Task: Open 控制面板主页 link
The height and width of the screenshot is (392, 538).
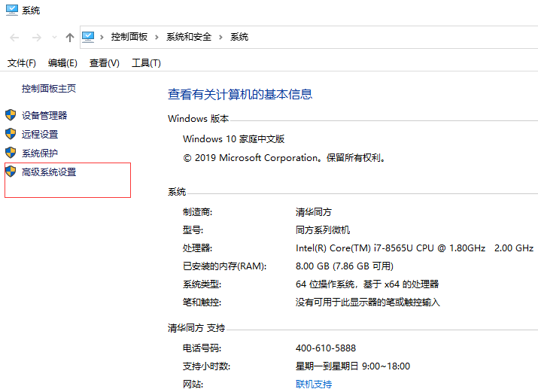Action: coord(49,89)
